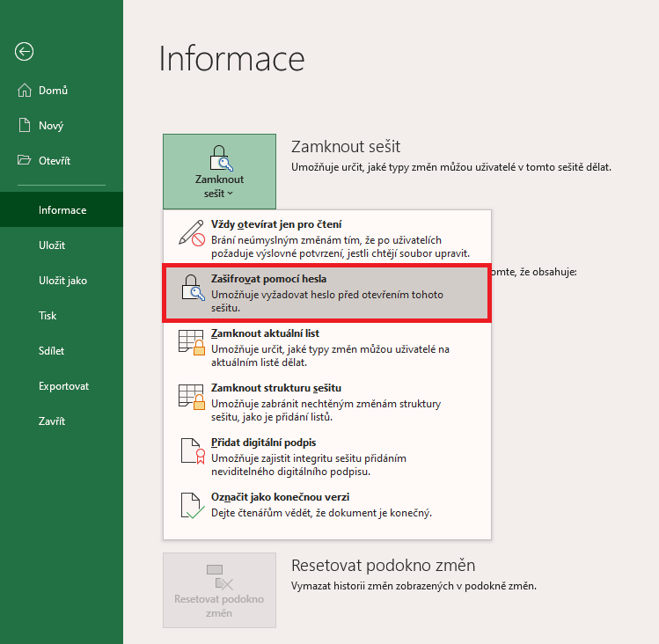This screenshot has height=644, width=659.
Task: Click the checkmark document icon for final version
Action: [193, 505]
